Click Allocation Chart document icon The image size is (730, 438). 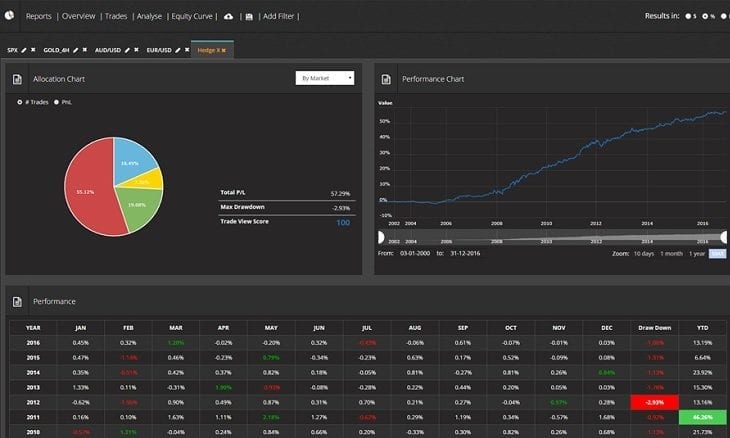(x=17, y=78)
